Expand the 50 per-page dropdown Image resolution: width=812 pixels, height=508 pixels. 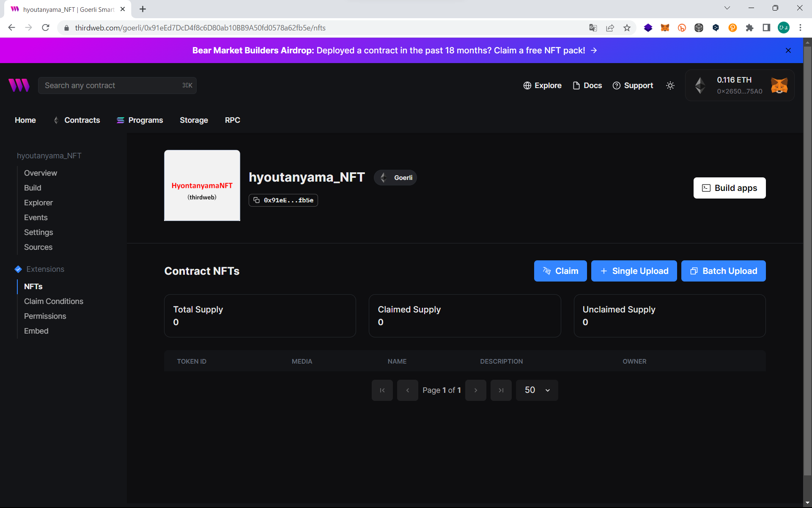coord(537,390)
